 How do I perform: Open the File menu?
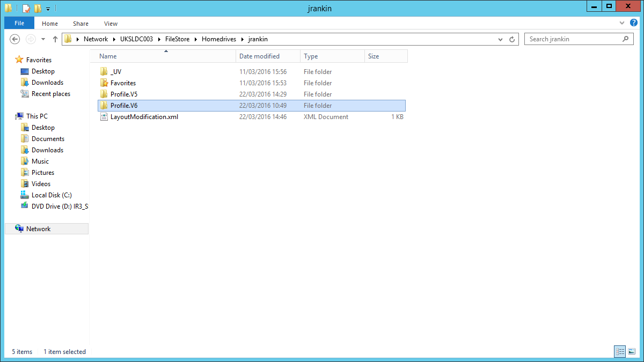(x=19, y=23)
